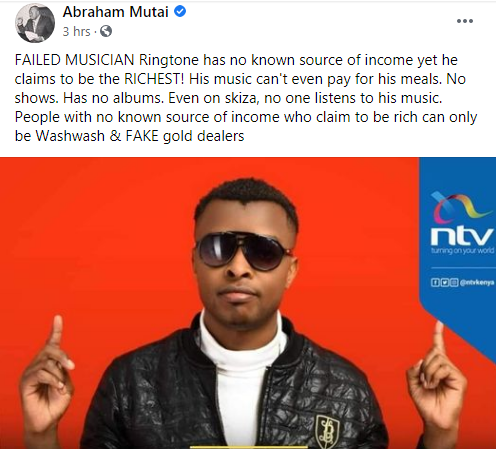The height and width of the screenshot is (449, 496).
Task: Click the gold emblem on the jacket
Action: pos(328,431)
